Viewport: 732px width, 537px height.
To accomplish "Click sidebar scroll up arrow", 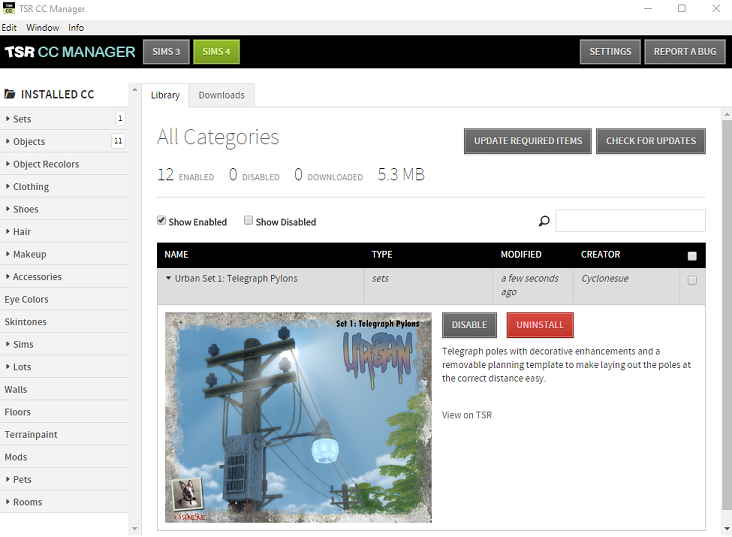I will coord(135,90).
